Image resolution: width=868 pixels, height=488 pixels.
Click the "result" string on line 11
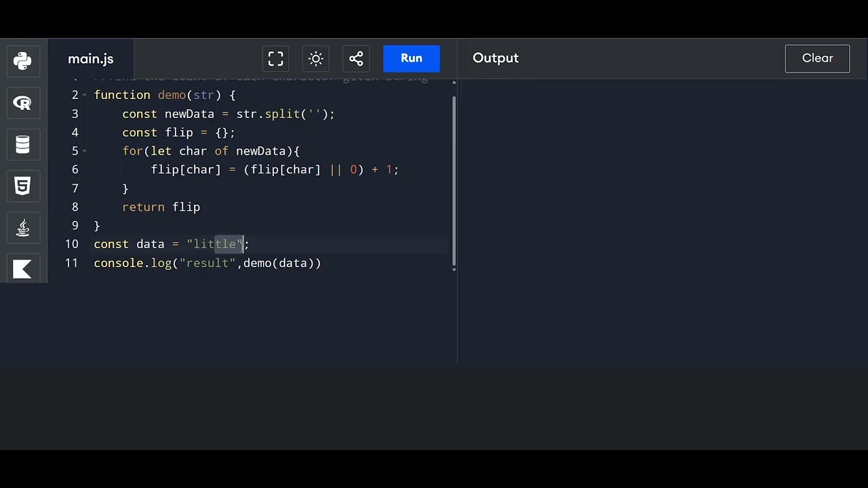(208, 263)
